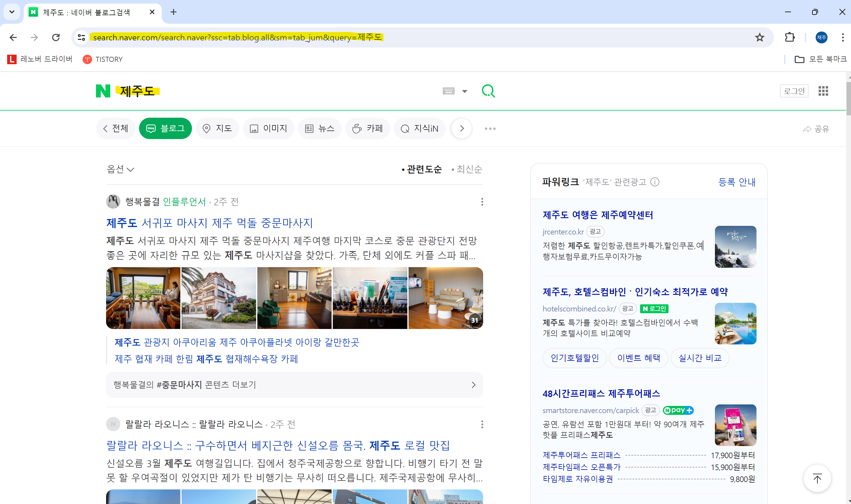Switch to the 카페 tab
This screenshot has width=851, height=504.
point(368,128)
